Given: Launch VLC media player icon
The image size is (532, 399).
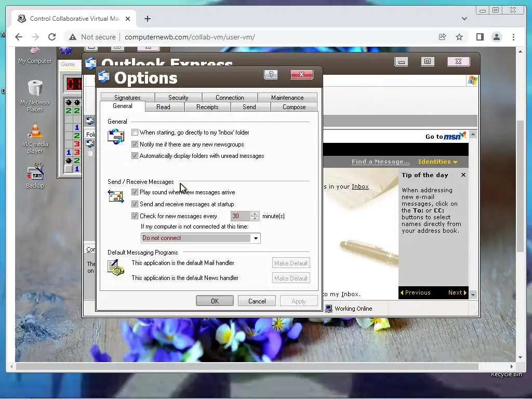Looking at the screenshot, I should (x=35, y=138).
